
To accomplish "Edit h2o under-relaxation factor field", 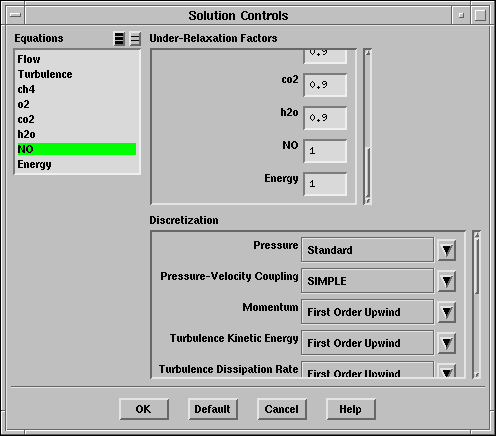I will 325,118.
